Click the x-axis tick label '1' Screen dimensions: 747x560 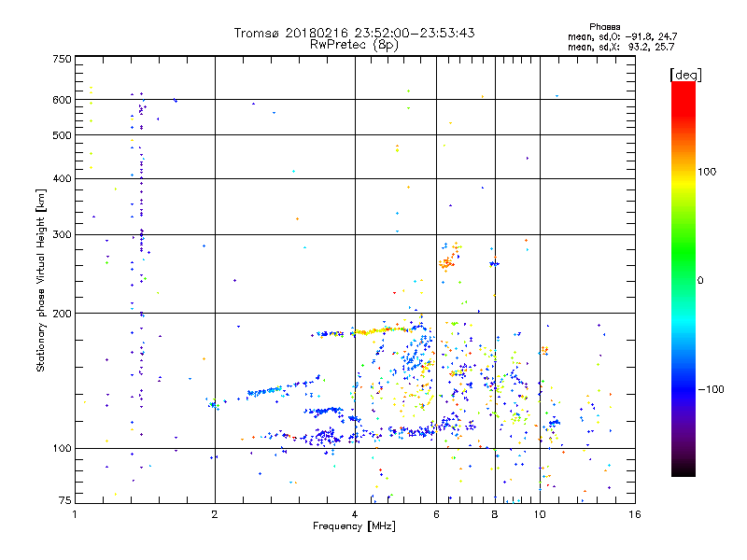click(x=75, y=514)
